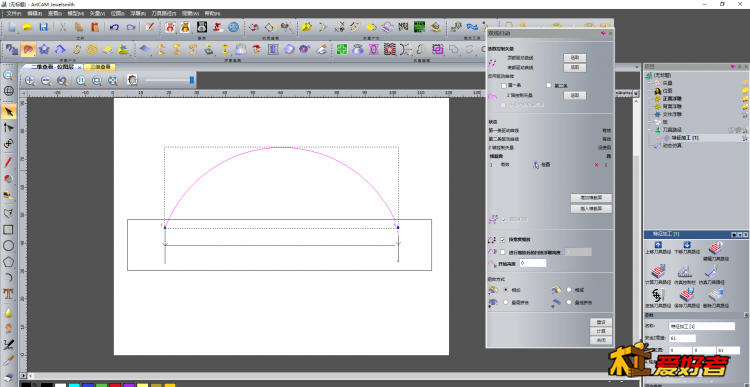The width and height of the screenshot is (750, 387).
Task: Click the Open folder icon
Action: click(x=27, y=27)
